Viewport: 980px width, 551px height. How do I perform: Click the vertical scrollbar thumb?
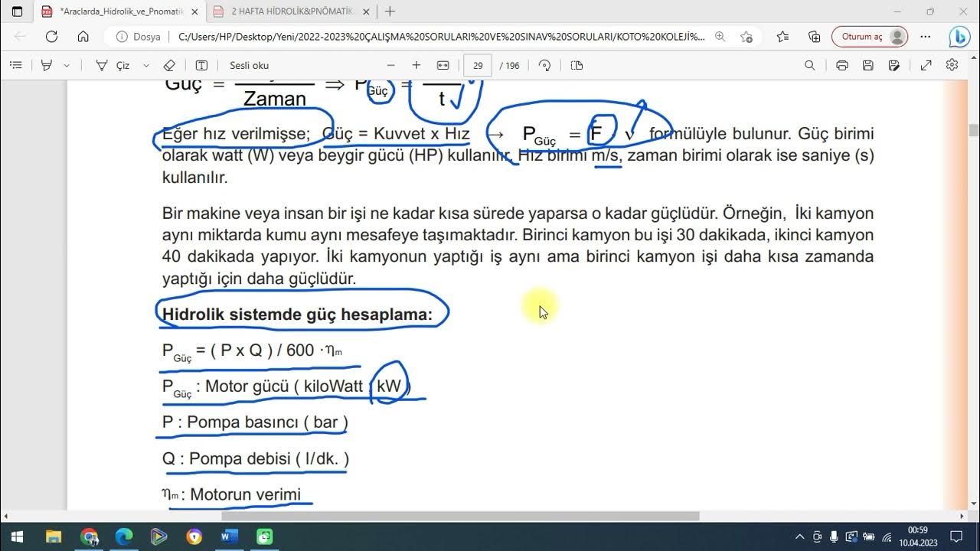tap(974, 130)
